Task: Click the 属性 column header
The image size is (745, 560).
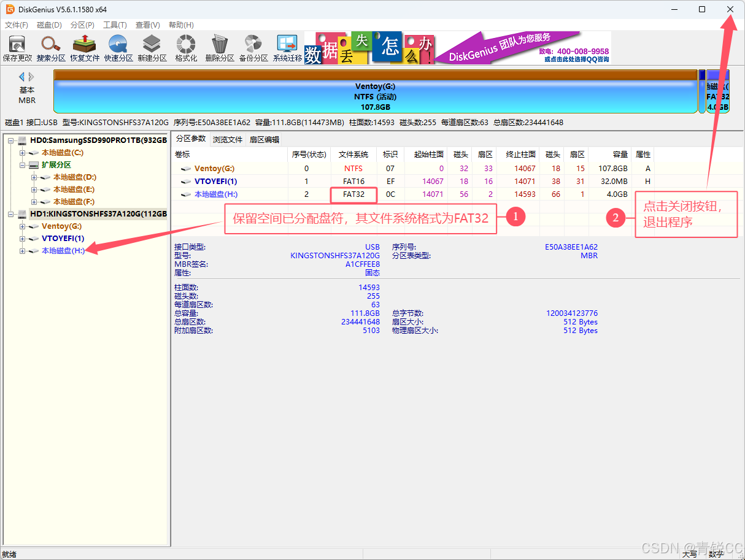Action: 643,155
